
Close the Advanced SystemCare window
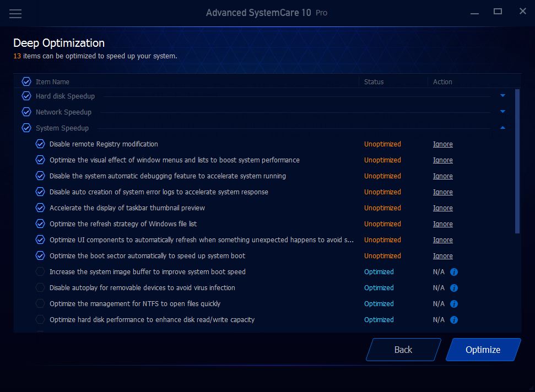pyautogui.click(x=523, y=11)
